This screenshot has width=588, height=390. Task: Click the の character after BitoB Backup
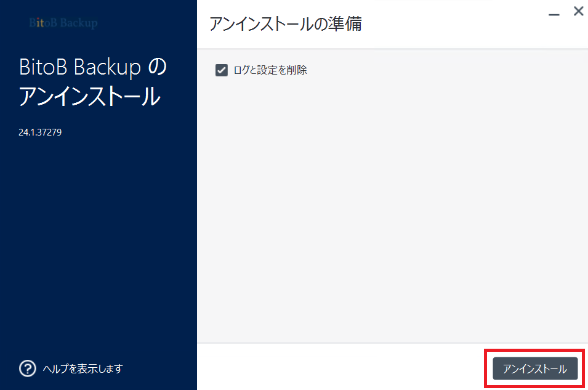point(157,67)
